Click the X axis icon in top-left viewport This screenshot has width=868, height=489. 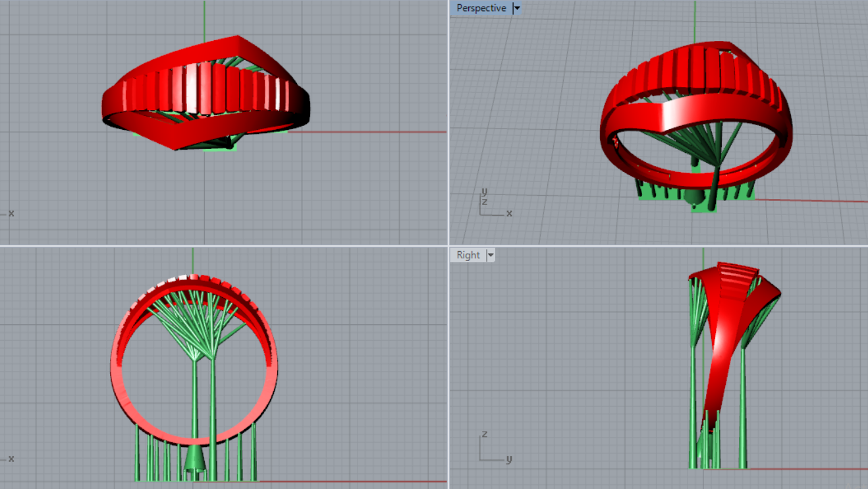click(9, 214)
